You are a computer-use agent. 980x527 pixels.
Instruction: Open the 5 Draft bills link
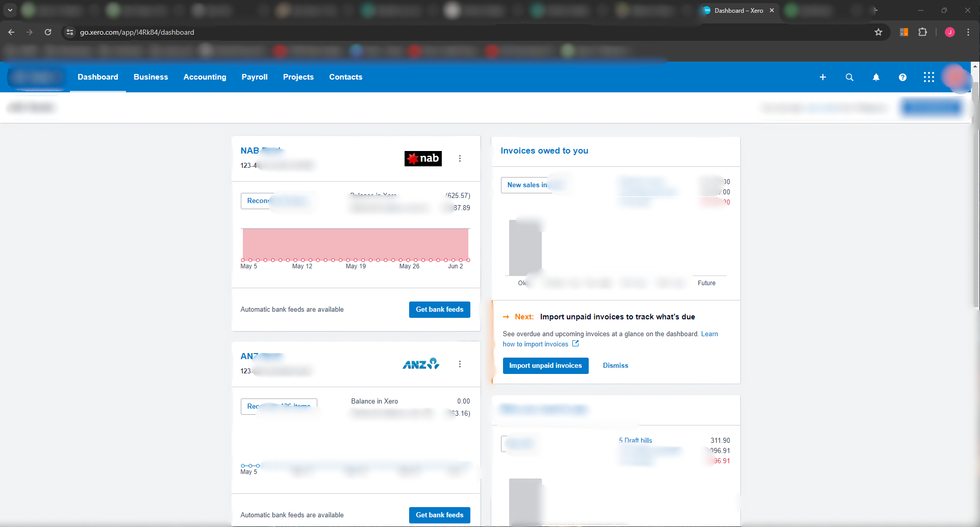tap(636, 440)
